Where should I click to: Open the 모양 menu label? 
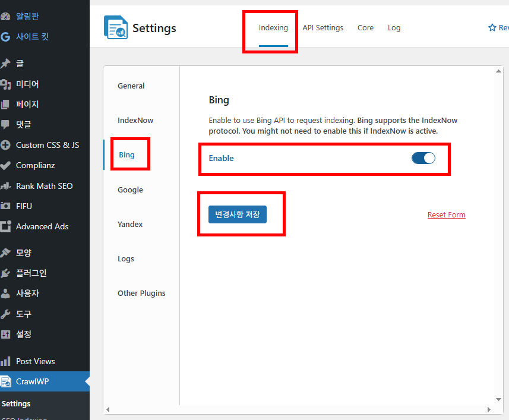(x=24, y=252)
